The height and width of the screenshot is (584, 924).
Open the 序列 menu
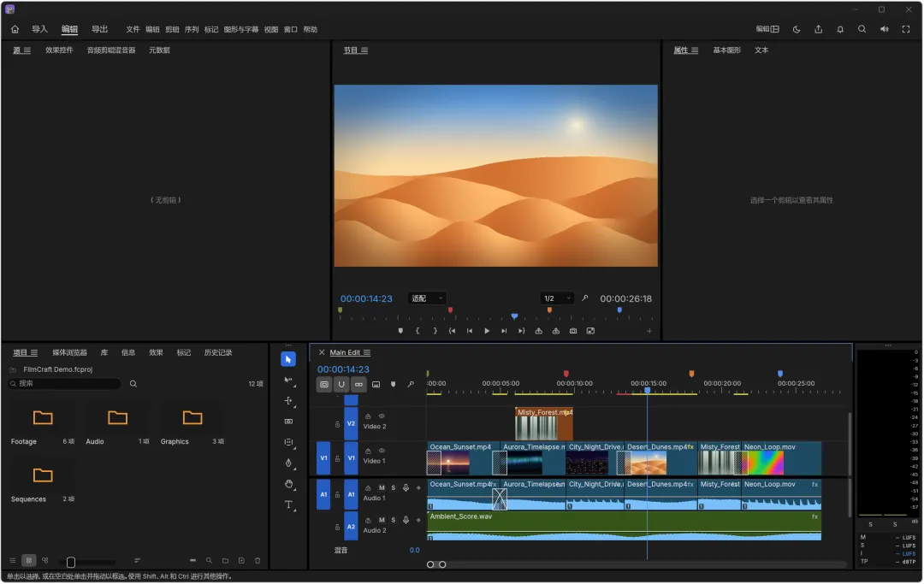[x=192, y=29]
